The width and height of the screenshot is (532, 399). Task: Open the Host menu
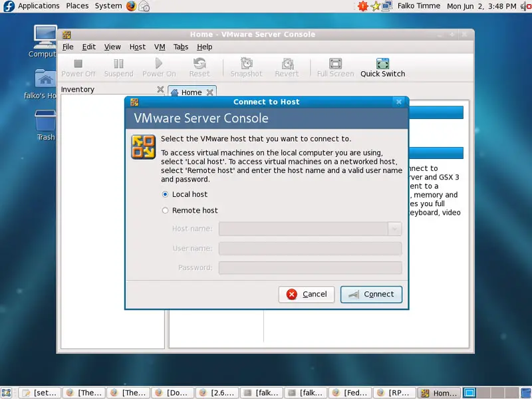[138, 47]
